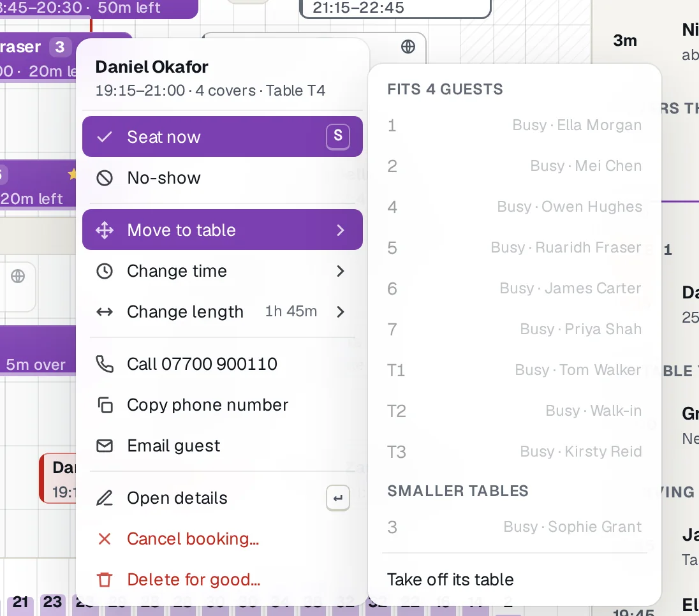The image size is (699, 616).
Task: Select table 6 busy with James Carter
Action: (515, 289)
